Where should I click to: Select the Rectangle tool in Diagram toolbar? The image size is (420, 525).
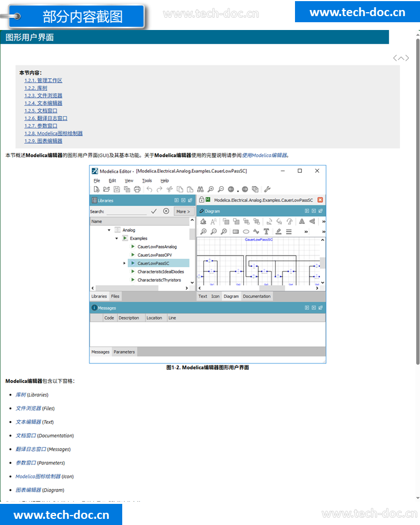pos(236,231)
